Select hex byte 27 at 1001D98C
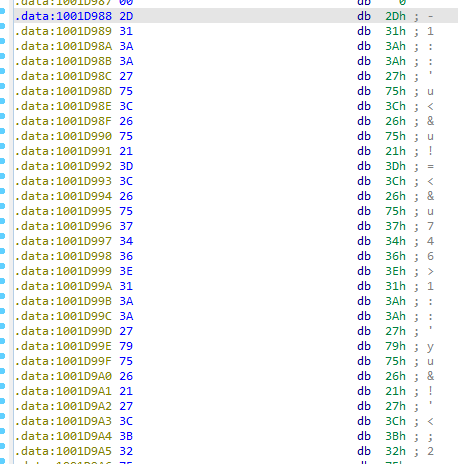This screenshot has height=464, width=458. [126, 76]
